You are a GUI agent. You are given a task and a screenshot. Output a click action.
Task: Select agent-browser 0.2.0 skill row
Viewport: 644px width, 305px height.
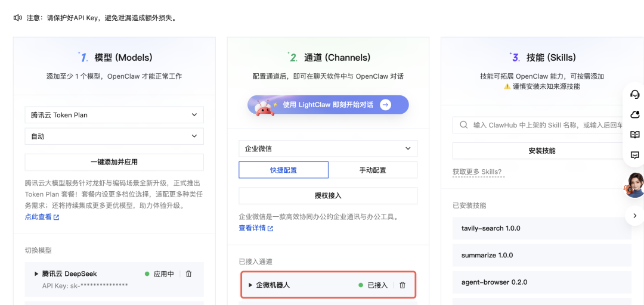click(541, 282)
